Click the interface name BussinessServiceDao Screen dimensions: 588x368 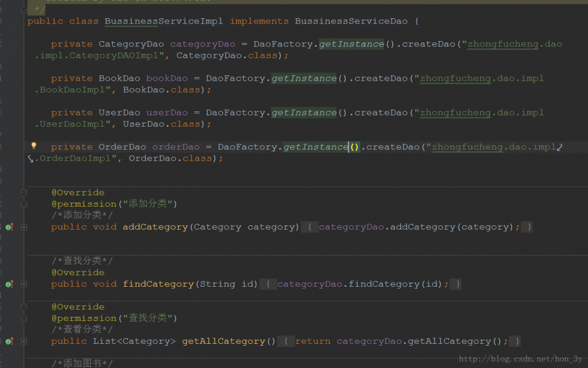[x=351, y=21]
